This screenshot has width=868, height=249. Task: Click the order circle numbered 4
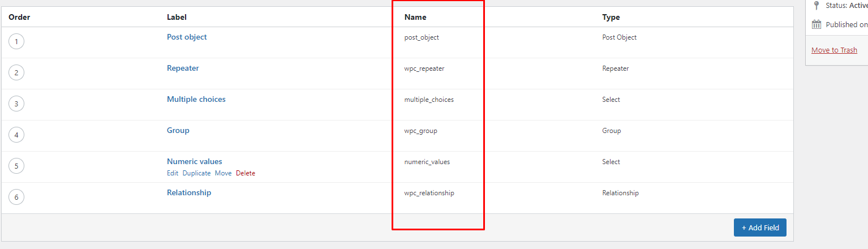(x=16, y=135)
